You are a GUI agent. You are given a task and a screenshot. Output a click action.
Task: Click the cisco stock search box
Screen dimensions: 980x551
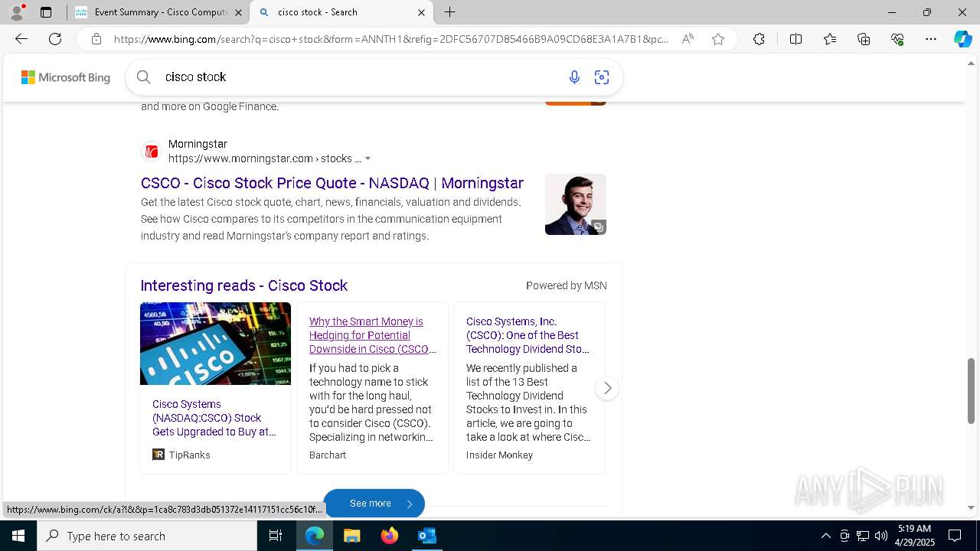360,77
